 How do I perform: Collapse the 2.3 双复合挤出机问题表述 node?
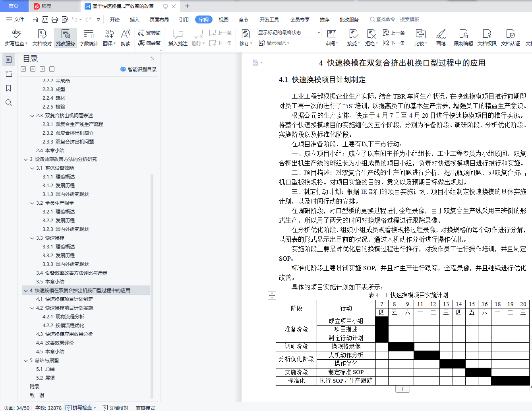pos(32,116)
